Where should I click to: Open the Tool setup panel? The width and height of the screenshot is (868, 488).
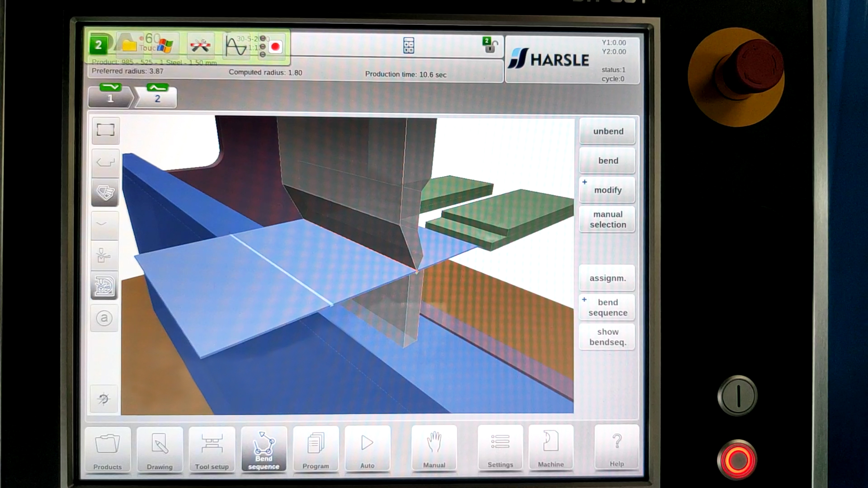click(211, 450)
